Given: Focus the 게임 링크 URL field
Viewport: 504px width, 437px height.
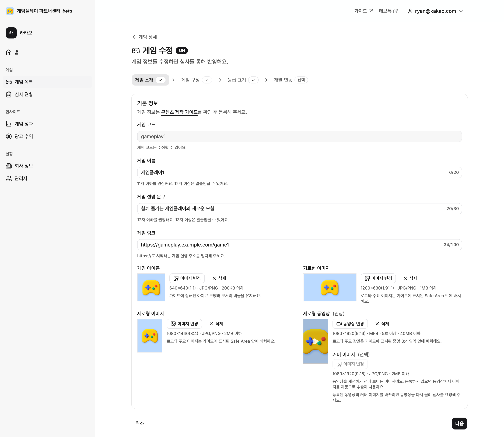Looking at the screenshot, I should coord(299,245).
